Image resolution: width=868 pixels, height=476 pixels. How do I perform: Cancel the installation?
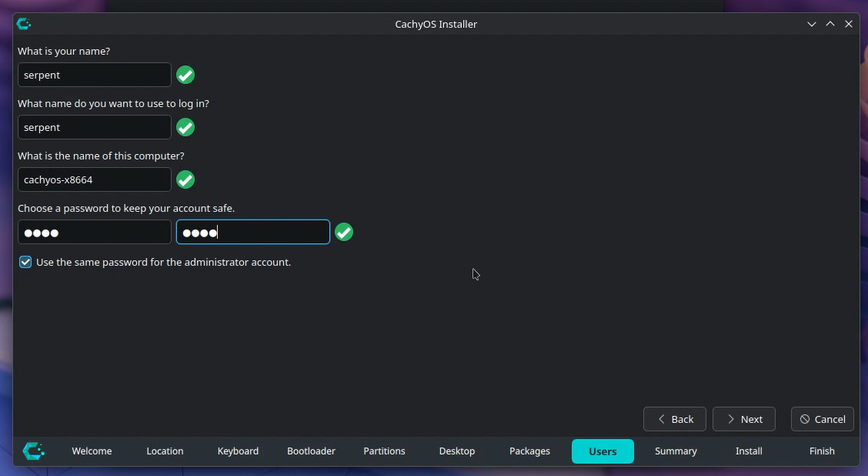pyautogui.click(x=823, y=419)
